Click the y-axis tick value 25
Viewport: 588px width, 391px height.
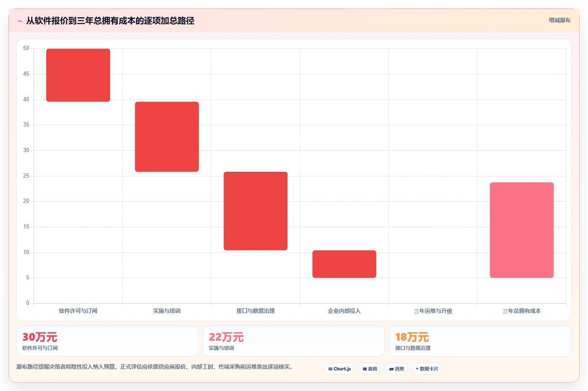[x=26, y=176]
